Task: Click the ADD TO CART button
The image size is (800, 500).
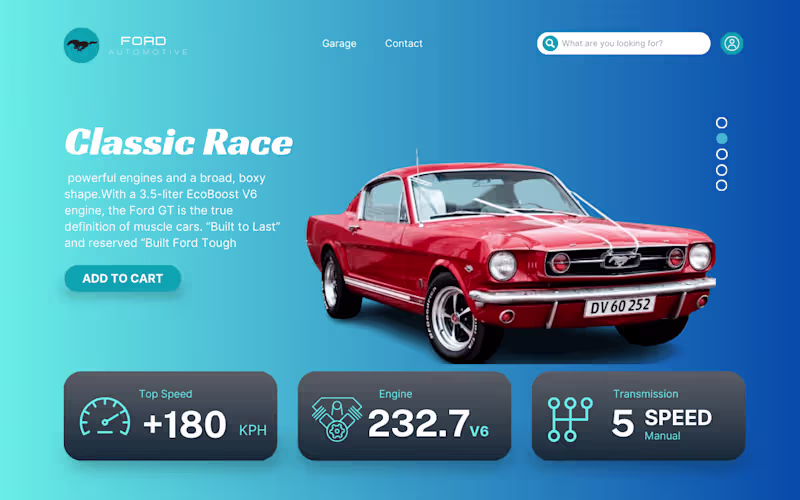Action: 122,279
